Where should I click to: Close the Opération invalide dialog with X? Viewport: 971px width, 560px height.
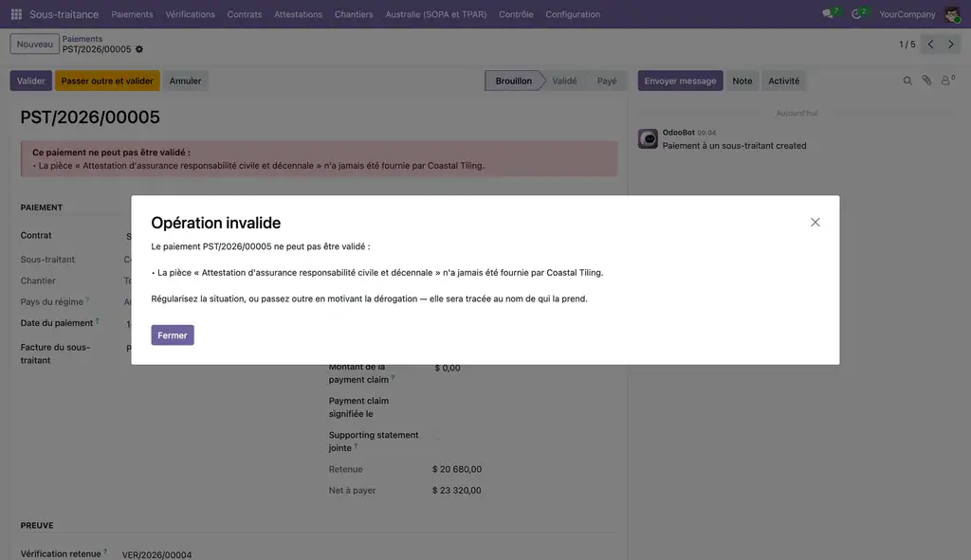[815, 222]
